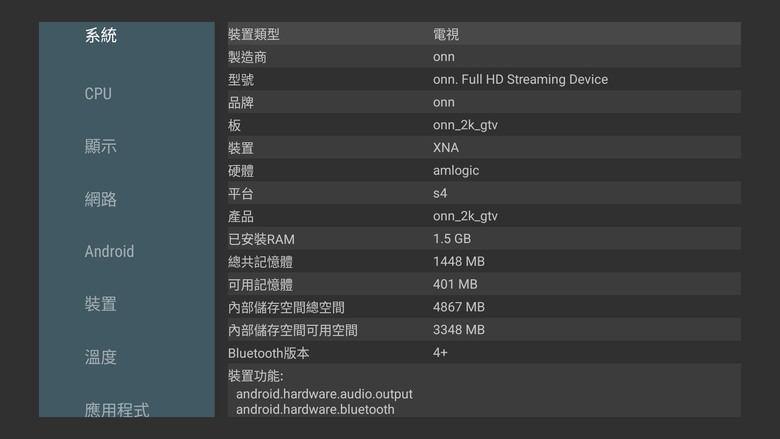Open the 溫度 section
The image size is (780, 439).
point(100,357)
